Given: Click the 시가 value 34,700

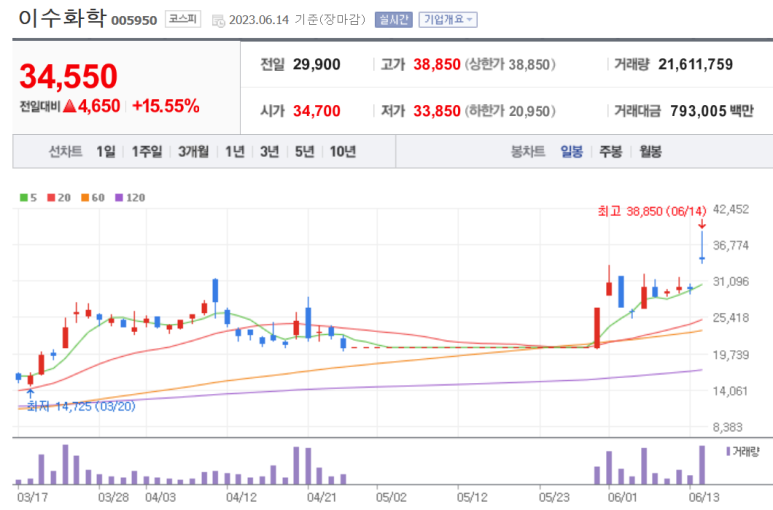Looking at the screenshot, I should (316, 111).
